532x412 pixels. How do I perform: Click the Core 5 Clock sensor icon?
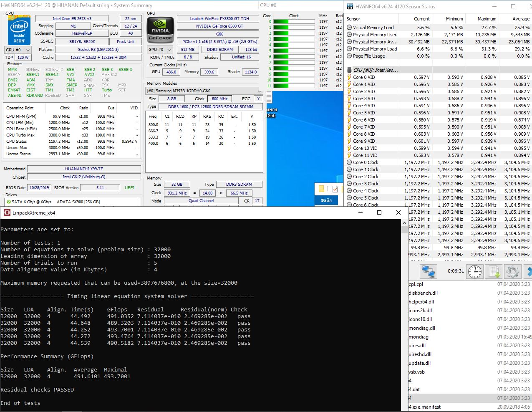coord(349,198)
